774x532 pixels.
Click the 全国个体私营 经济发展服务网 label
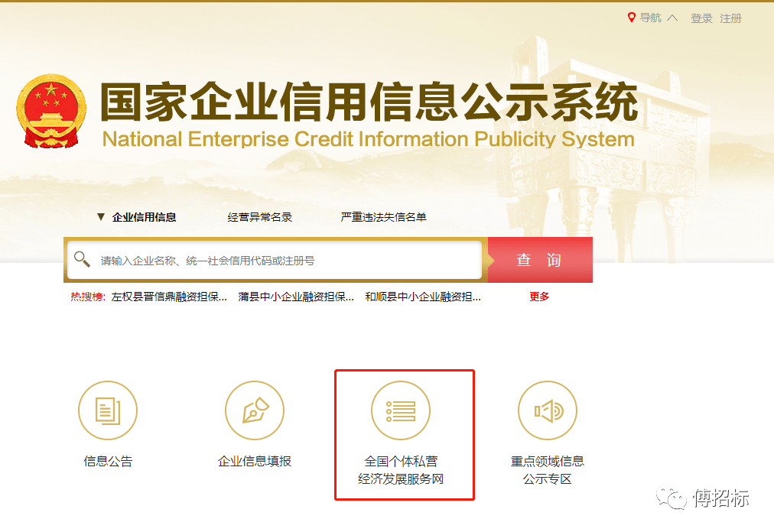click(401, 470)
